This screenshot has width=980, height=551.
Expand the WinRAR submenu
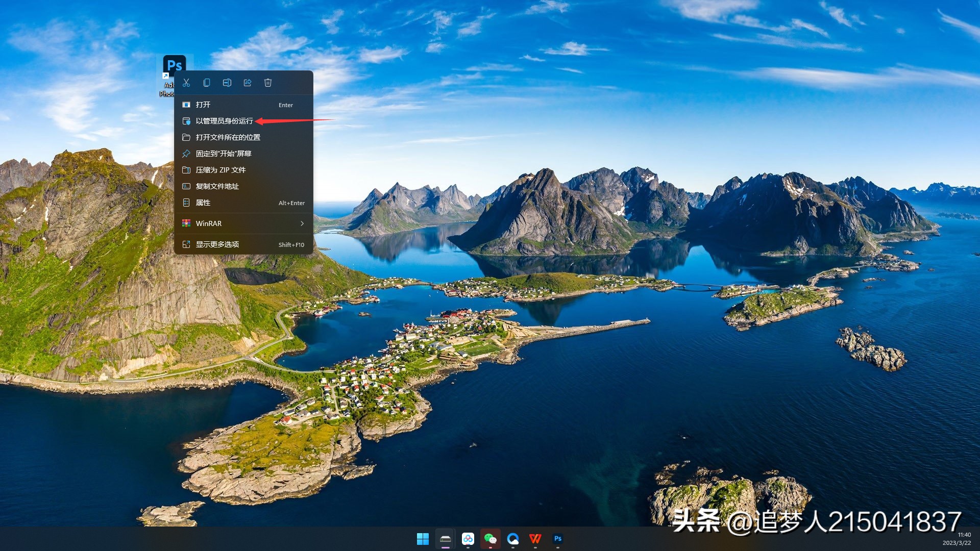tap(209, 223)
